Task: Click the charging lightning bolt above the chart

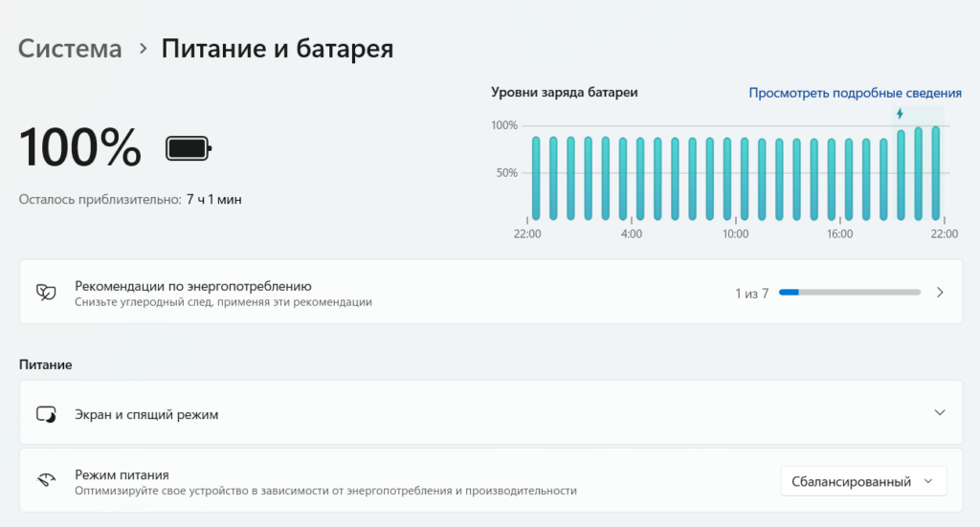Action: pos(900,114)
